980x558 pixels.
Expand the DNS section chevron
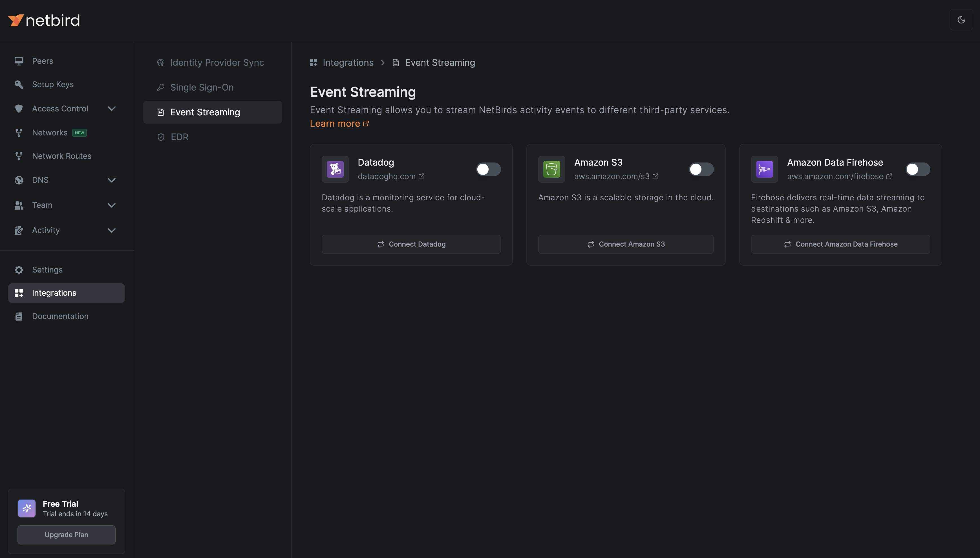[x=111, y=180]
